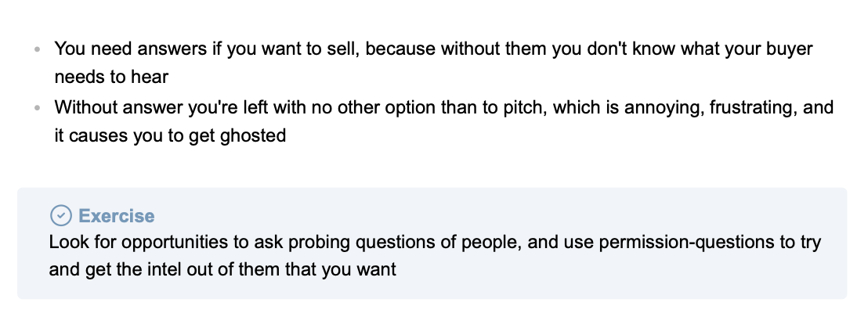
Task: Click the 'and get the intel' line
Action: pyautogui.click(x=222, y=270)
